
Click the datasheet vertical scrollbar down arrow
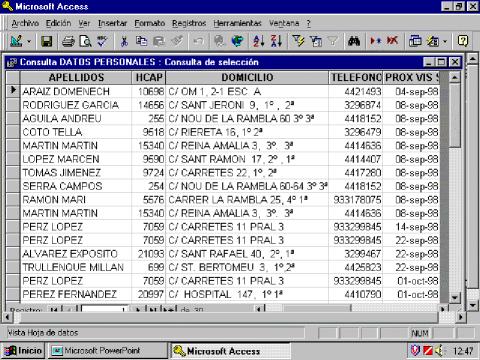coord(454,298)
